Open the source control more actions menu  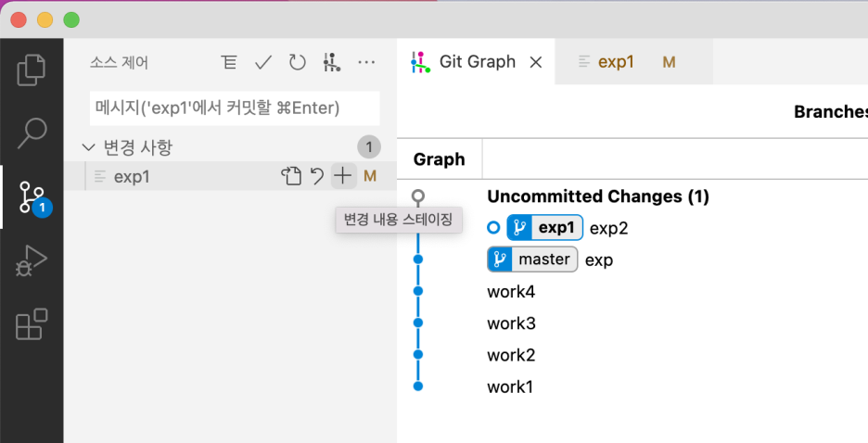pyautogui.click(x=366, y=62)
